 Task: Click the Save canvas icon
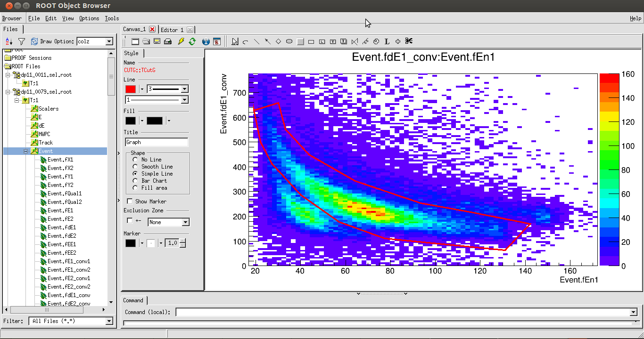[x=157, y=41]
